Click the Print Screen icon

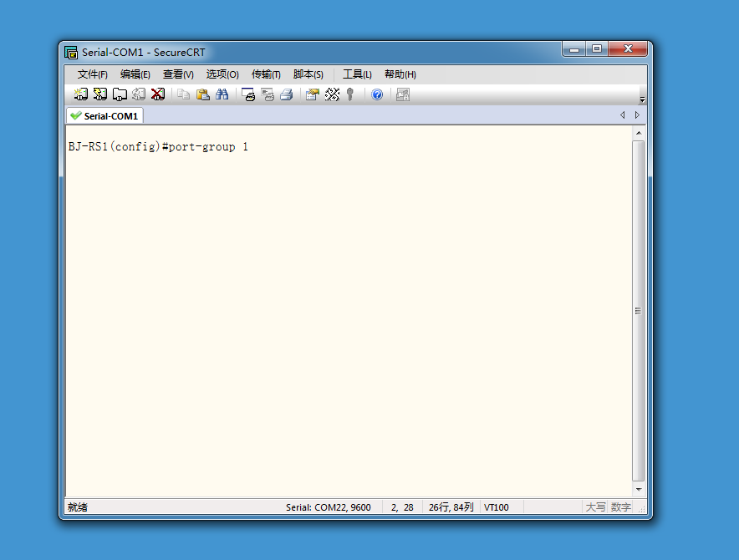pos(248,94)
